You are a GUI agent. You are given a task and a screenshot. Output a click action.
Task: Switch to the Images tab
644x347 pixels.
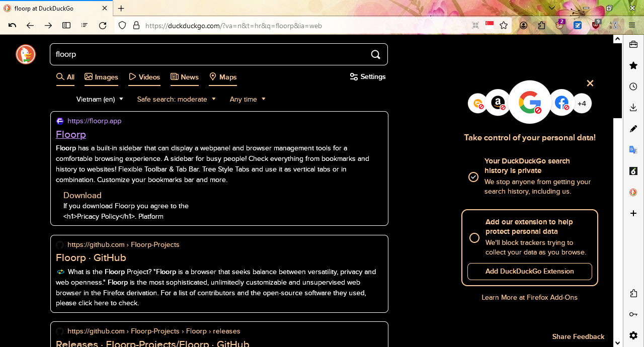tap(101, 77)
